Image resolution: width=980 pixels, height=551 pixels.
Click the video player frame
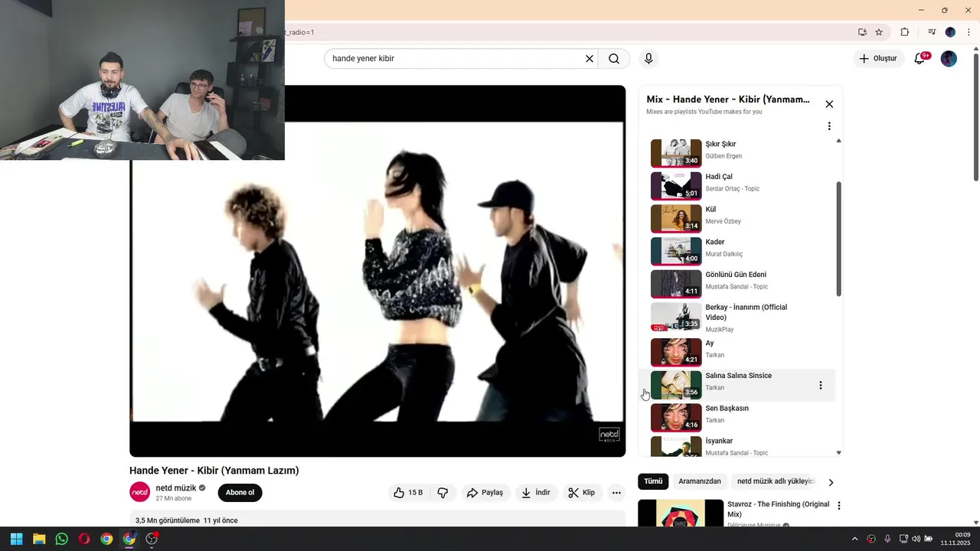(377, 271)
